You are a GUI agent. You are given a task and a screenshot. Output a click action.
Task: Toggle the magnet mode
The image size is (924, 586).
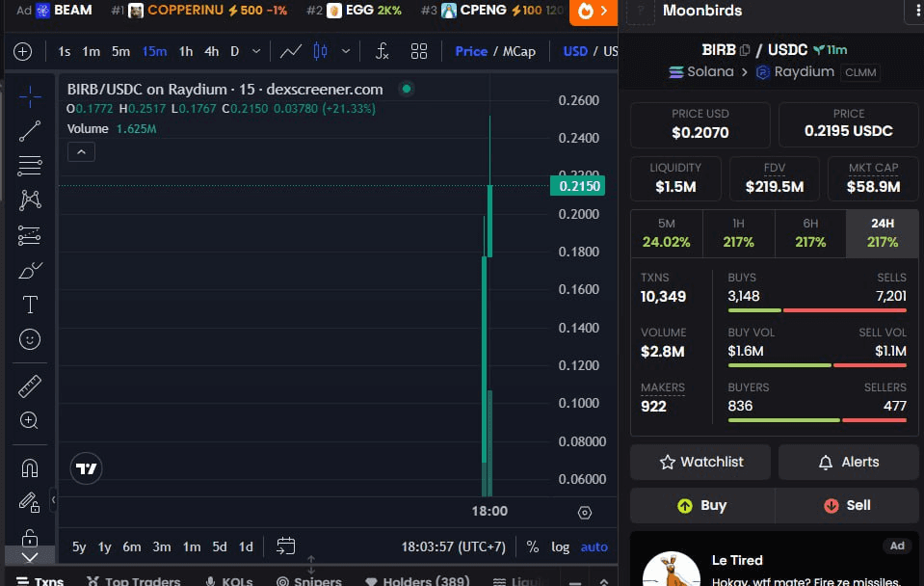click(x=30, y=468)
